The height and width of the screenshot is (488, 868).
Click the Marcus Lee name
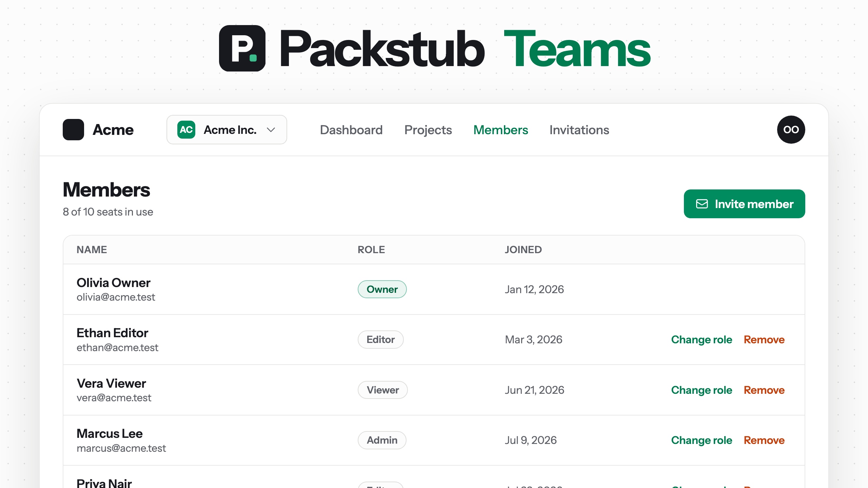[x=110, y=433]
